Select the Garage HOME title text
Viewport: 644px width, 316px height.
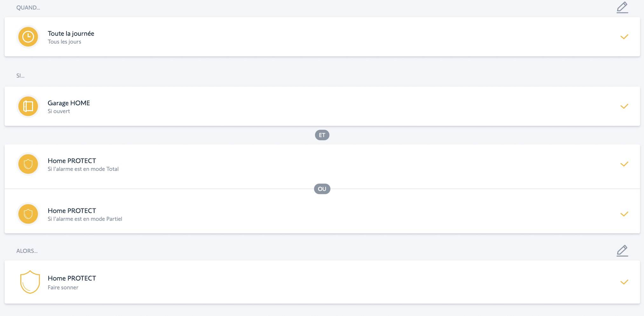69,103
